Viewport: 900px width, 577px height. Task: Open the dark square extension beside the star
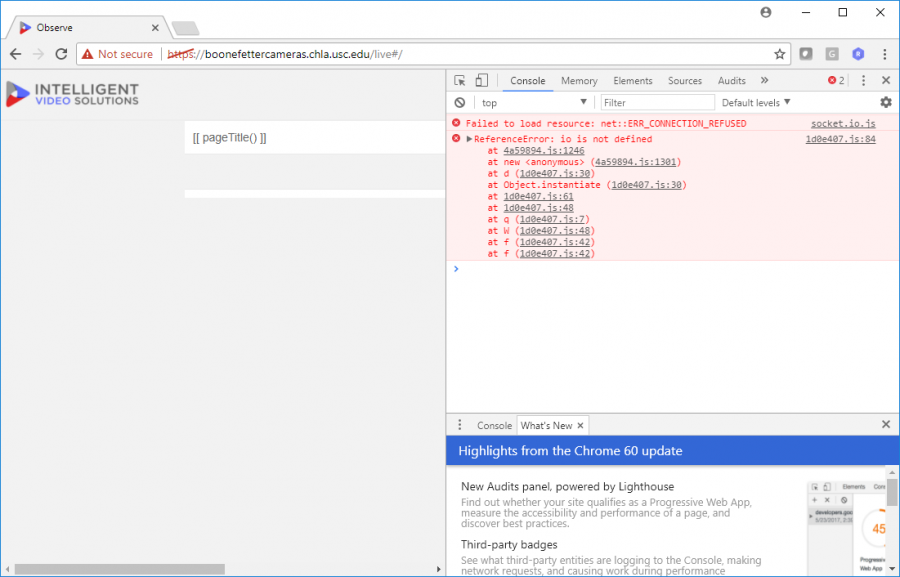(x=806, y=54)
